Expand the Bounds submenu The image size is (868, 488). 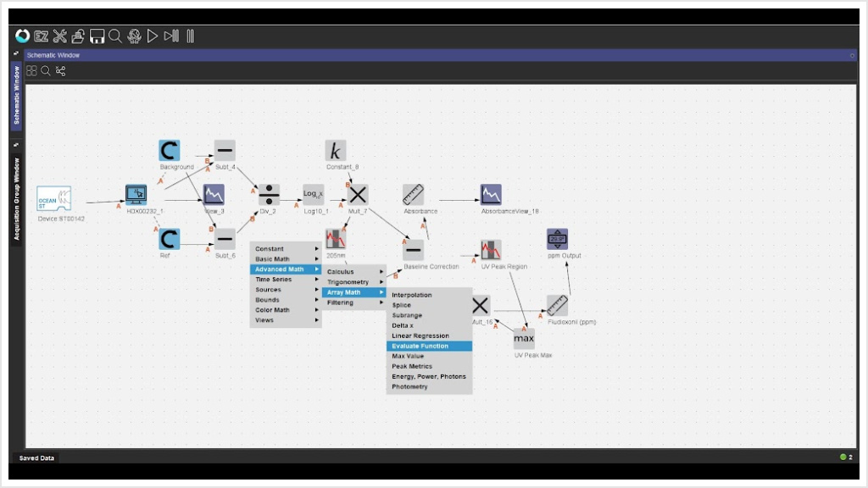pyautogui.click(x=286, y=300)
